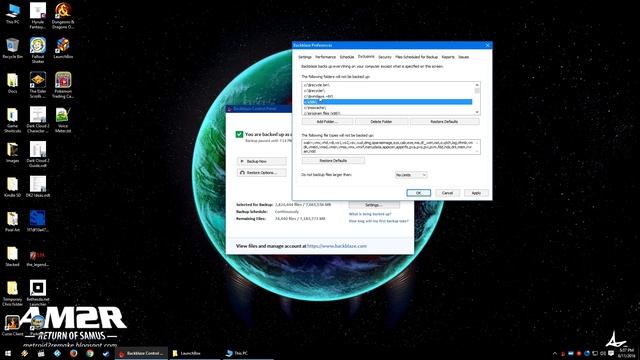Open Files Scheduled for Backup tab
640x360 pixels.
(416, 57)
